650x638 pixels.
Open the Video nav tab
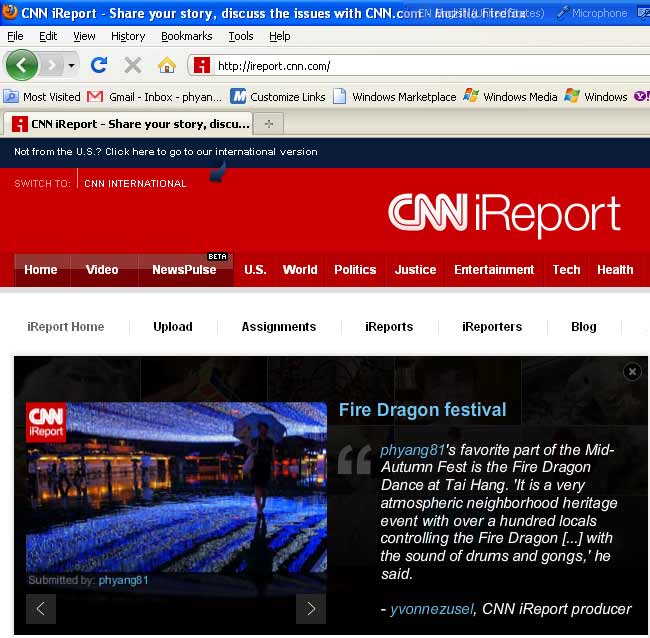pyautogui.click(x=102, y=270)
